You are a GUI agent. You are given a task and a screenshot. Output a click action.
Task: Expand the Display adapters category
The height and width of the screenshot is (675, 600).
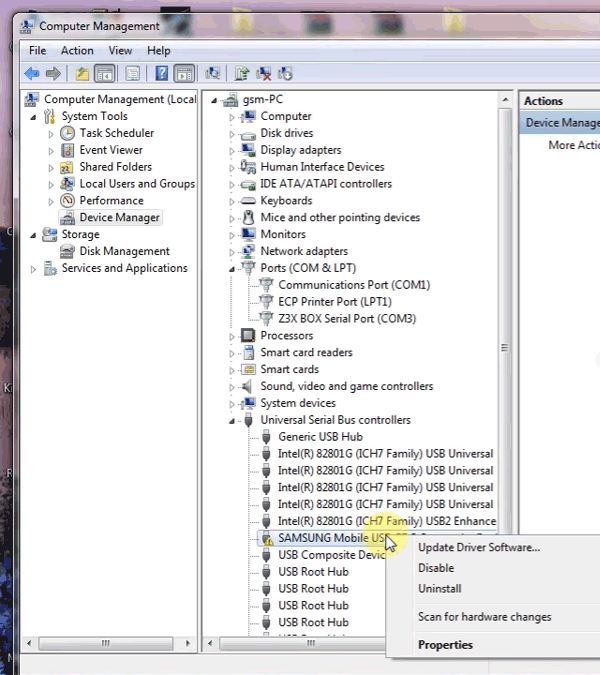pyautogui.click(x=232, y=151)
